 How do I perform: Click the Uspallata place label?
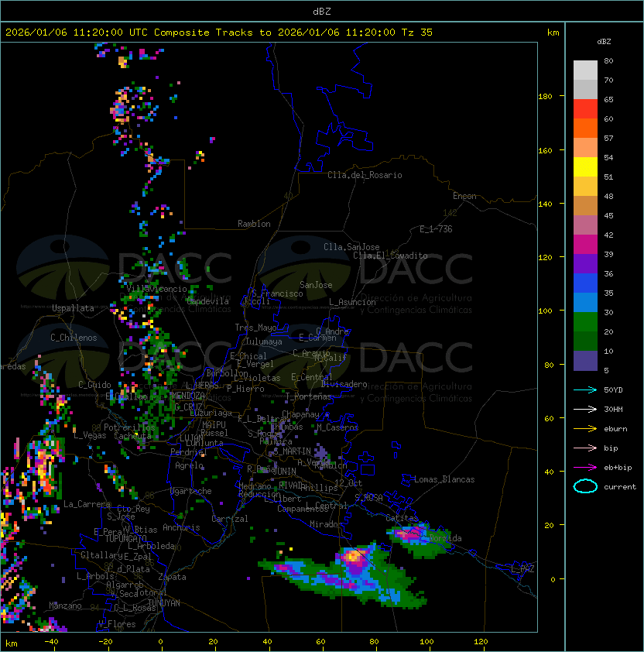[73, 308]
